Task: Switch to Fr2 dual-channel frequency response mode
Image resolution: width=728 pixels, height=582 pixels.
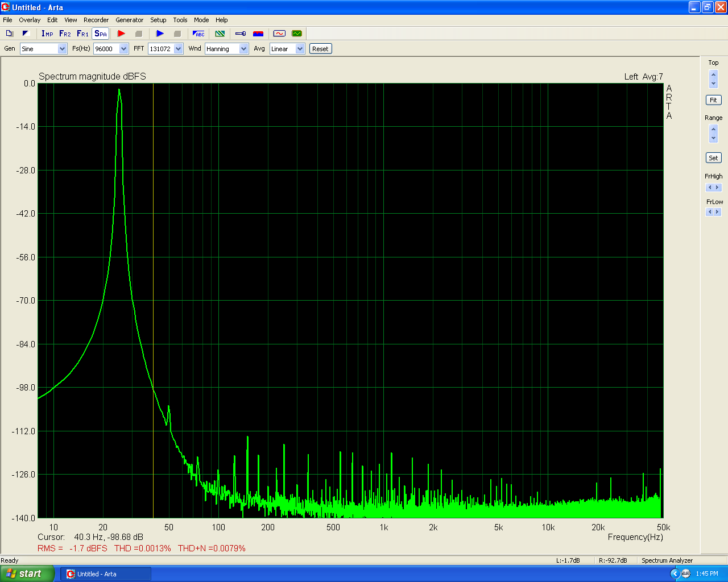Action: pyautogui.click(x=65, y=34)
